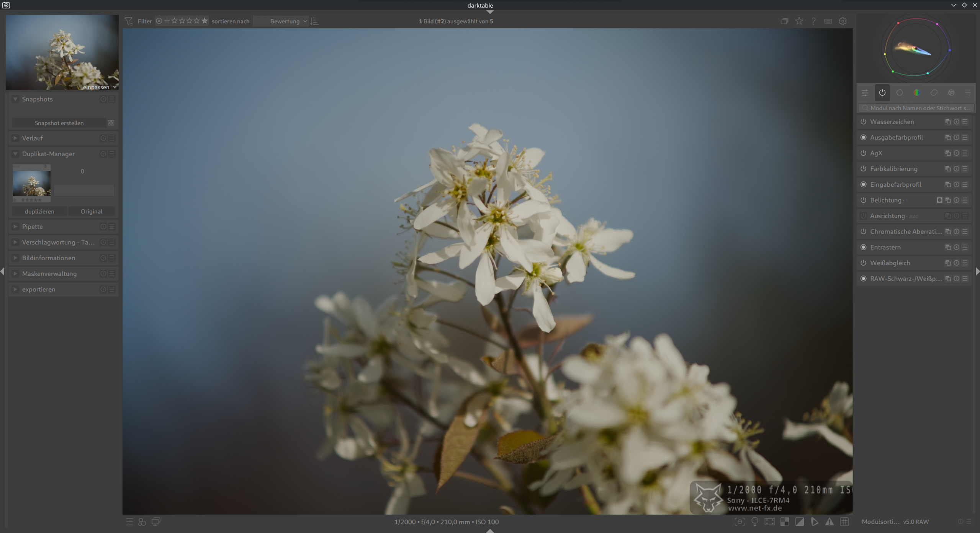Toggle the gamut check warning triangle
The width and height of the screenshot is (980, 533).
tap(829, 522)
